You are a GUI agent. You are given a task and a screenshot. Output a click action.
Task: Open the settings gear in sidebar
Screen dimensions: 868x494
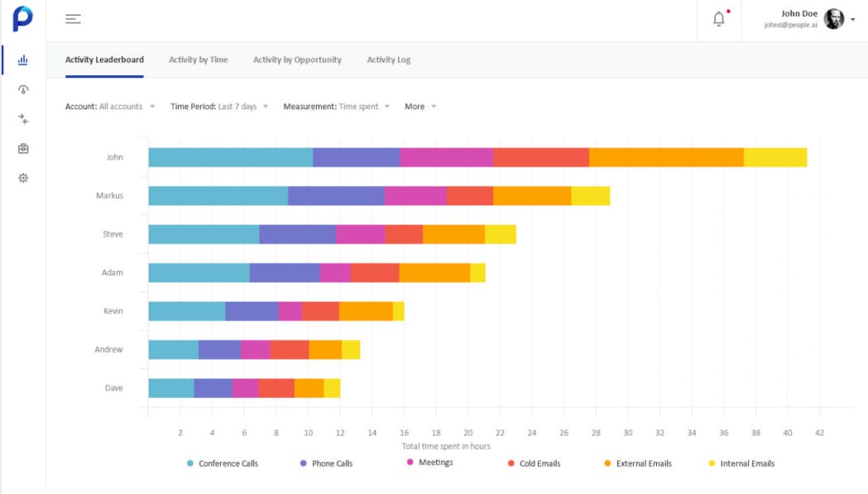[x=23, y=178]
